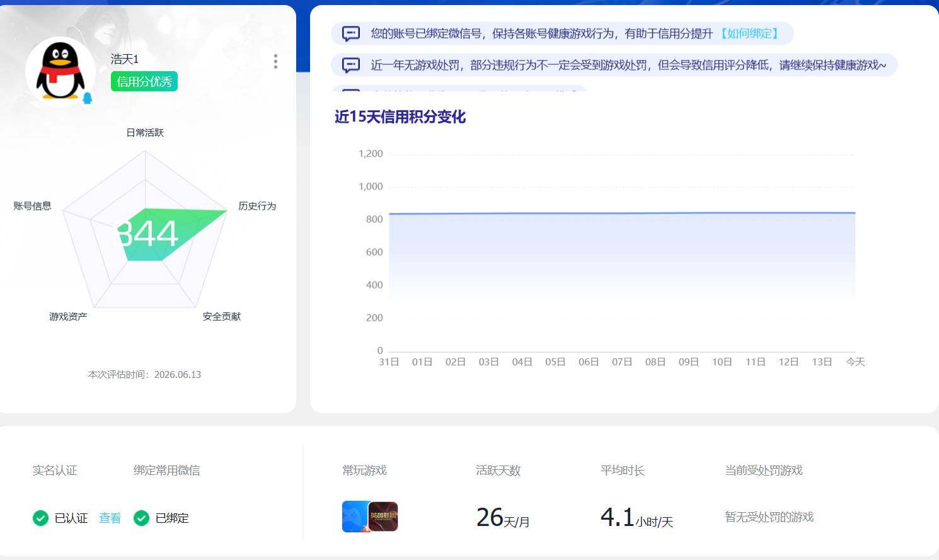Click the 游戏资产 radar axis label
The image size is (939, 560).
[68, 316]
